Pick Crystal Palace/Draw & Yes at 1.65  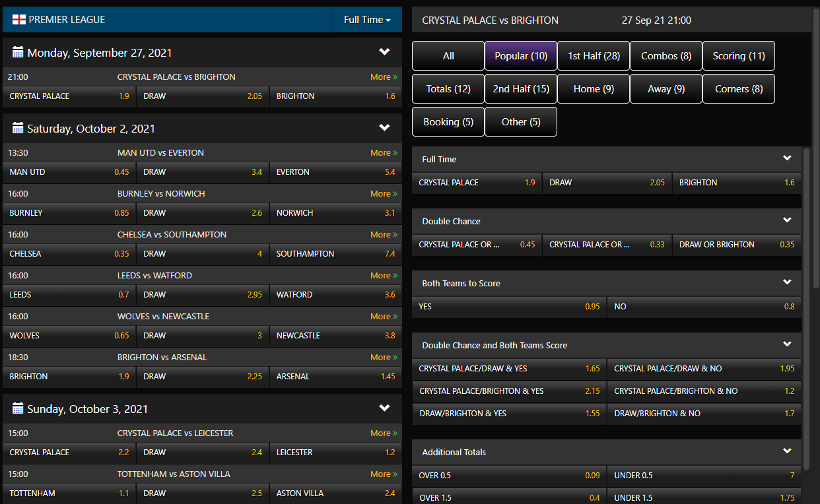pyautogui.click(x=509, y=369)
